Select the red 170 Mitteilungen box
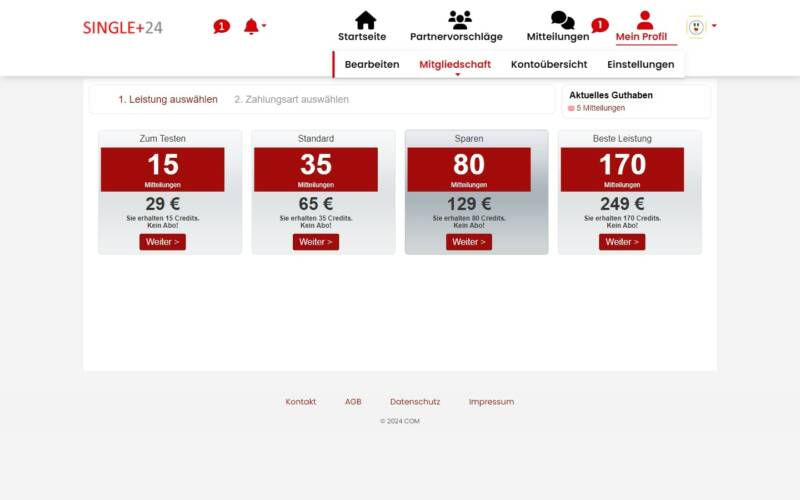 click(x=622, y=169)
